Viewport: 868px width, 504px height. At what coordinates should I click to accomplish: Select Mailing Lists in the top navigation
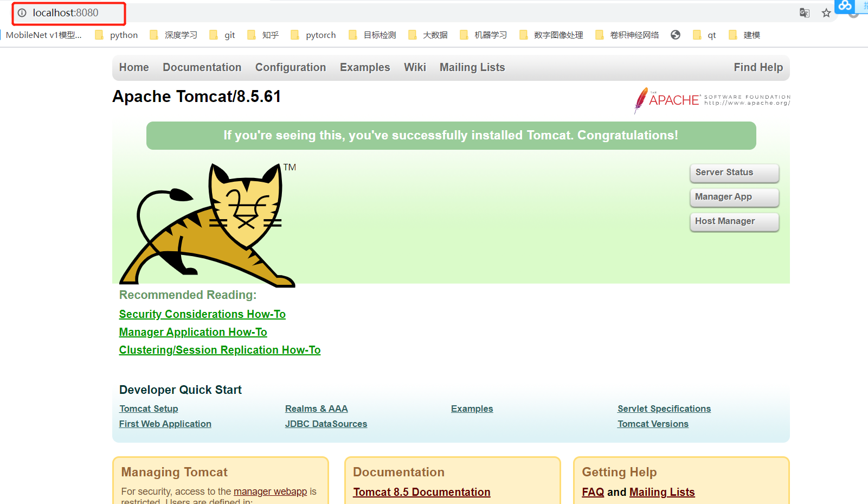472,67
